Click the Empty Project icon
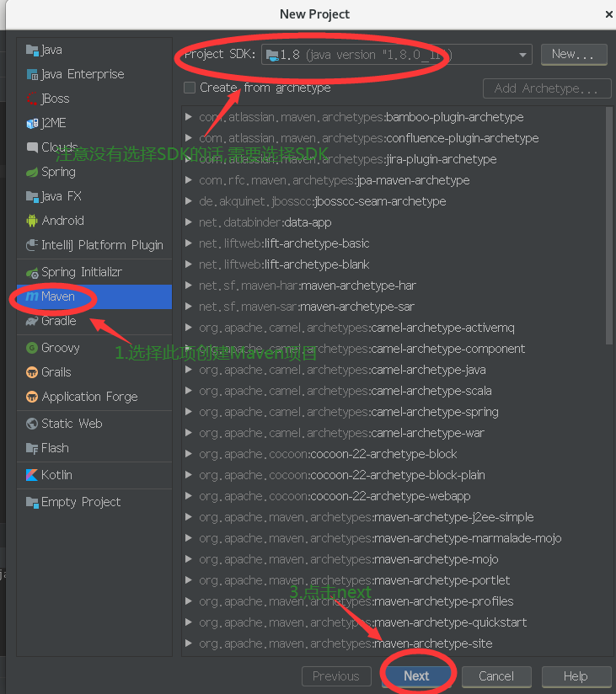This screenshot has height=694, width=616. [32, 502]
